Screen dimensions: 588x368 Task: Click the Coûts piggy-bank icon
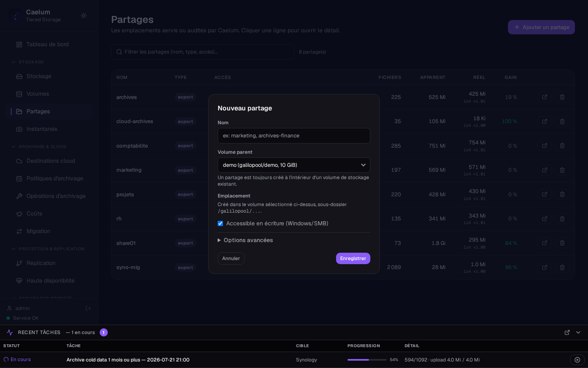coord(19,213)
